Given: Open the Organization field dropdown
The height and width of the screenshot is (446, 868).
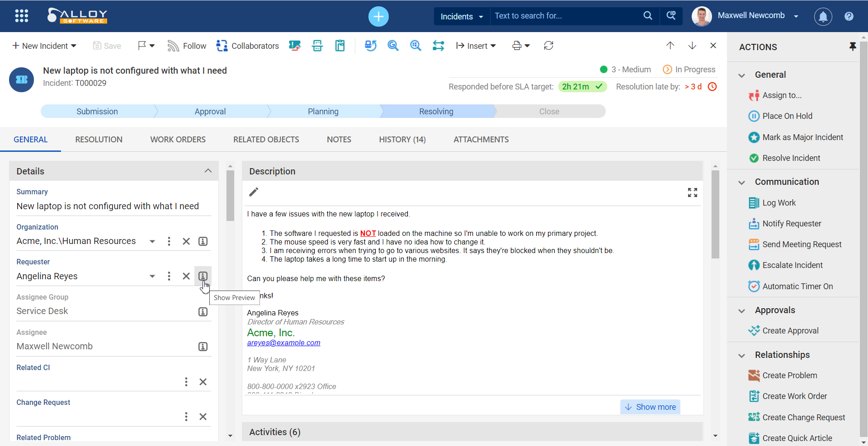Looking at the screenshot, I should click(152, 241).
